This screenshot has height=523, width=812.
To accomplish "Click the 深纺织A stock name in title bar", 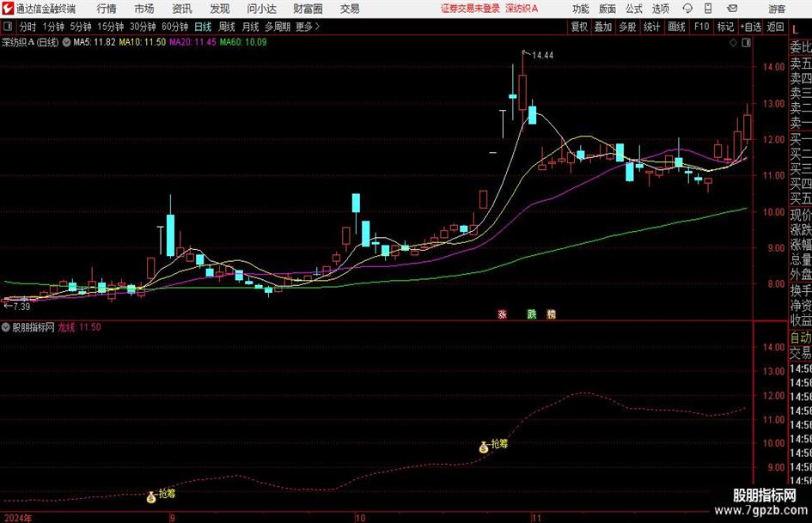I will (522, 9).
